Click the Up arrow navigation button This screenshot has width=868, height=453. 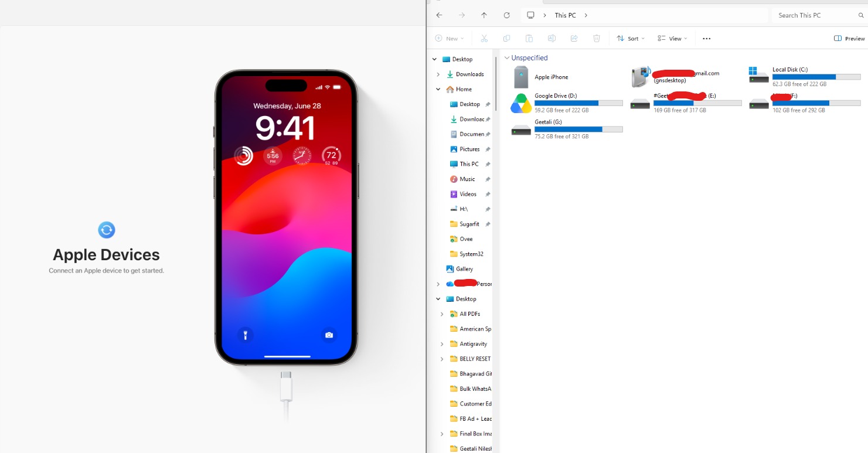point(484,15)
